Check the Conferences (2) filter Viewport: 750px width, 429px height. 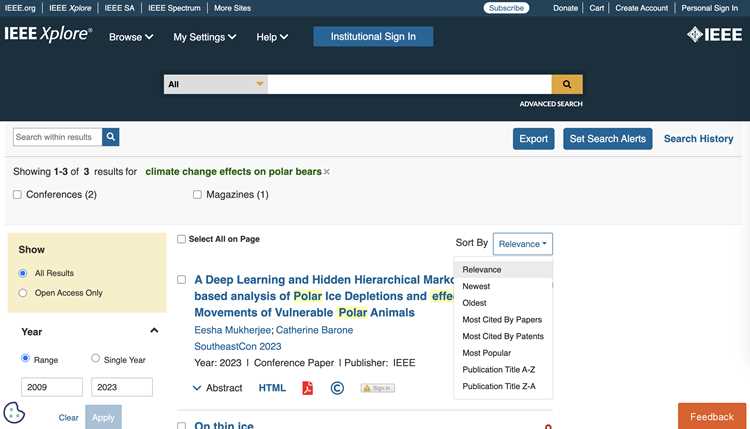click(17, 195)
